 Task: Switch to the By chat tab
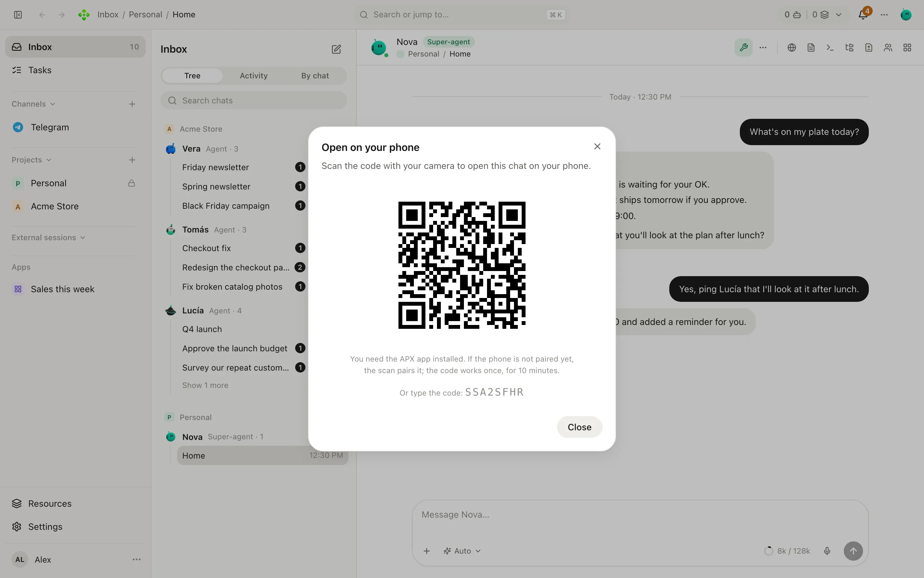315,76
